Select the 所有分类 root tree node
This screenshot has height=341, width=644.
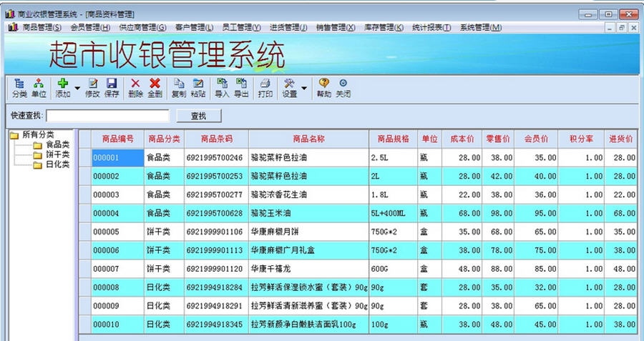point(38,134)
